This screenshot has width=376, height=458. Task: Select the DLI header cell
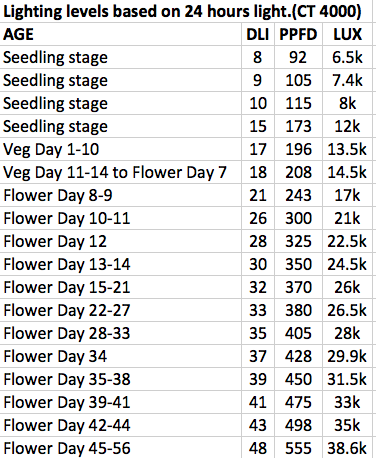coord(258,34)
